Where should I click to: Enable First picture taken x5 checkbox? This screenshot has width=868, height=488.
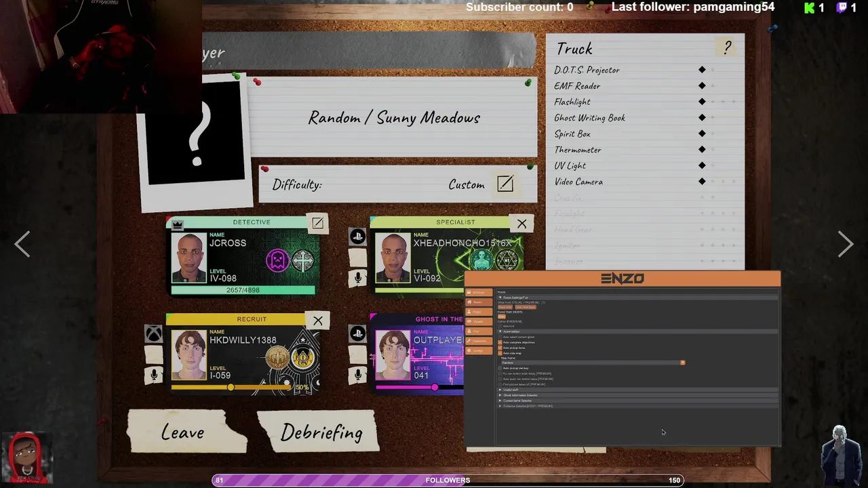coord(500,384)
